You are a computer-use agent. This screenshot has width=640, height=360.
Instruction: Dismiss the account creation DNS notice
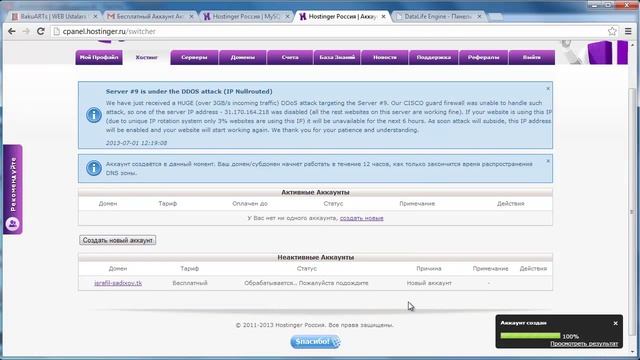click(548, 161)
